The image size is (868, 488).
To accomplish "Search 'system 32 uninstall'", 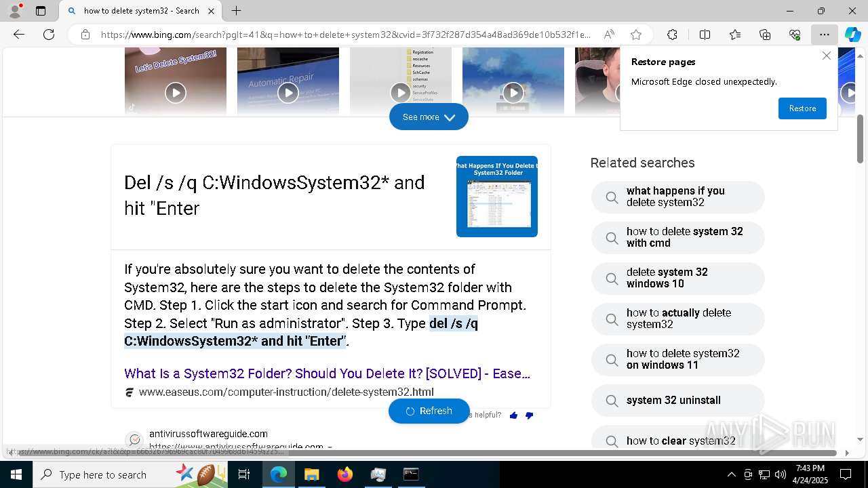I will tap(678, 400).
